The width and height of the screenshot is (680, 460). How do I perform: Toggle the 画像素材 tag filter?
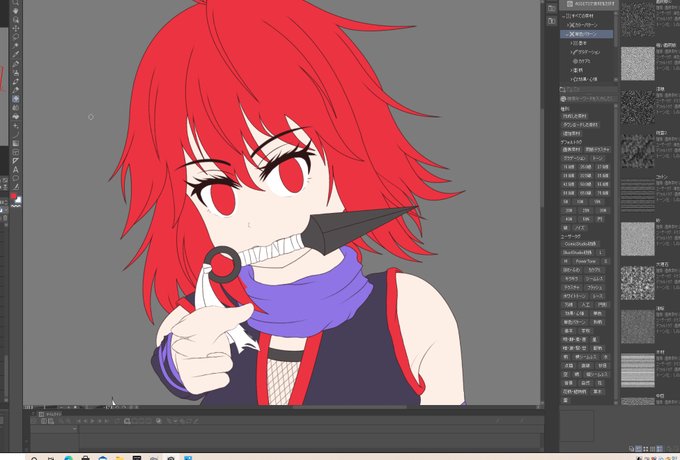(571, 150)
